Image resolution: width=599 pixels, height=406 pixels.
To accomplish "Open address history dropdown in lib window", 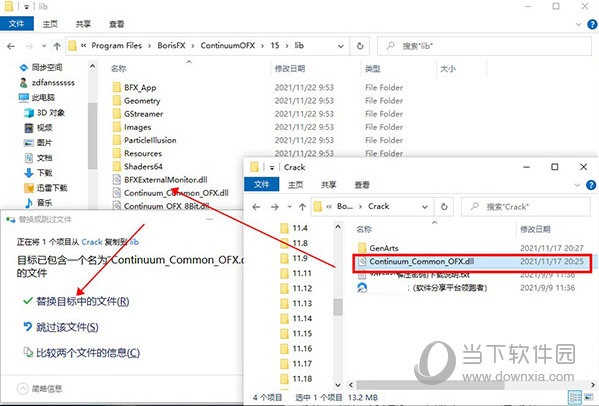I will (x=340, y=46).
